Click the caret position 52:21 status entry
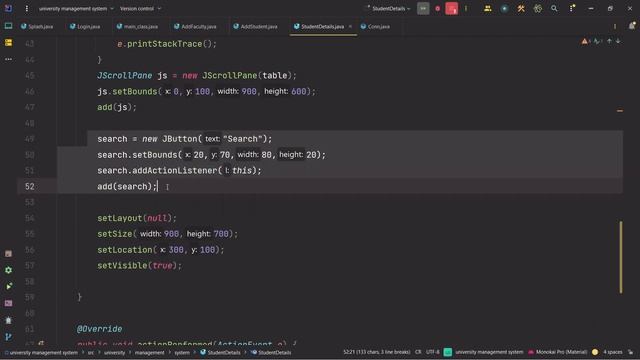The image size is (640, 360). coord(377,352)
